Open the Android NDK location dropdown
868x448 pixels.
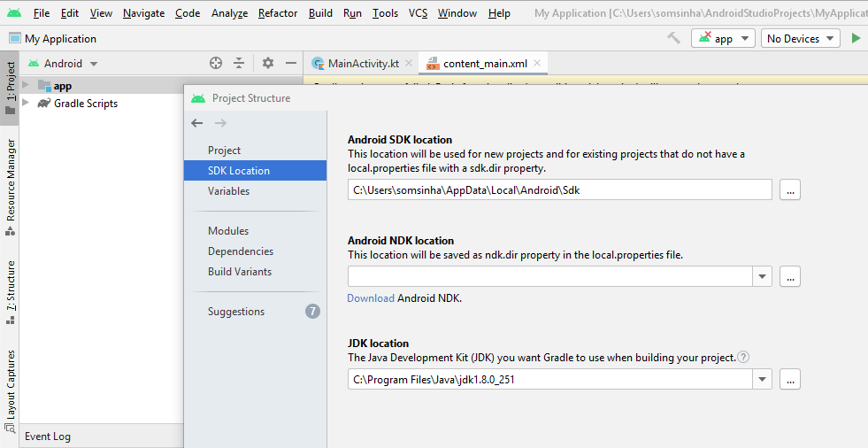coord(763,277)
